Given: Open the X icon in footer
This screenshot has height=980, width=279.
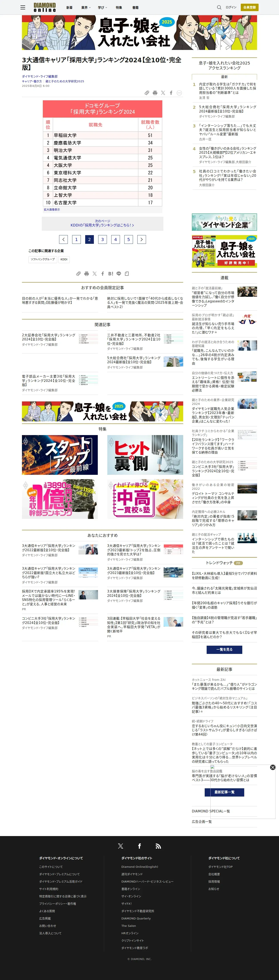Looking at the screenshot, I should pos(121,846).
